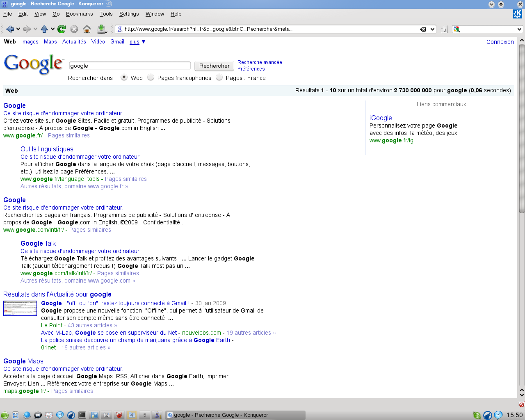
Task: Open the Up button dropdown arrow
Action: click(x=52, y=29)
